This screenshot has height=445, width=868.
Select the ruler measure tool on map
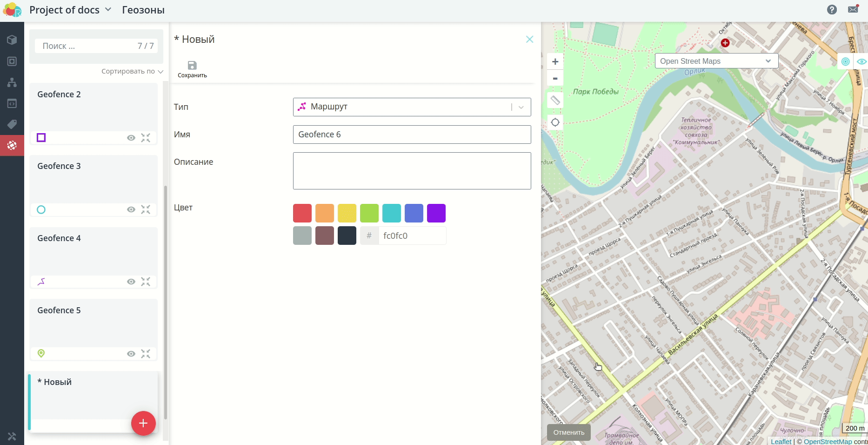[555, 100]
